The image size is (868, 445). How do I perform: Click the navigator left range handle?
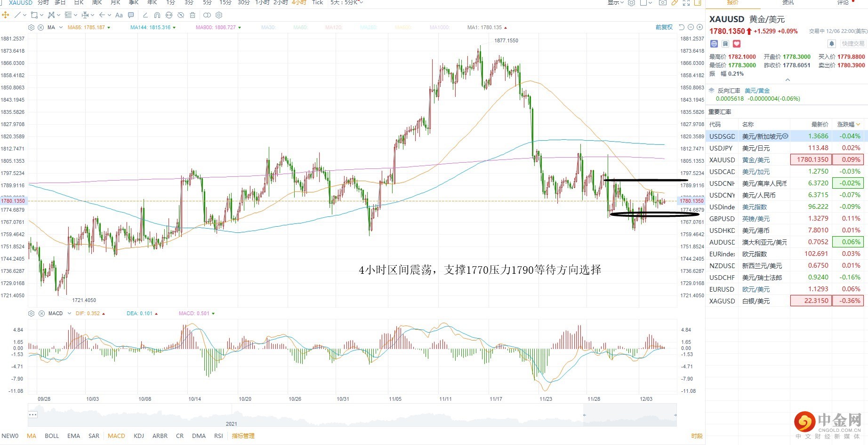point(585,415)
